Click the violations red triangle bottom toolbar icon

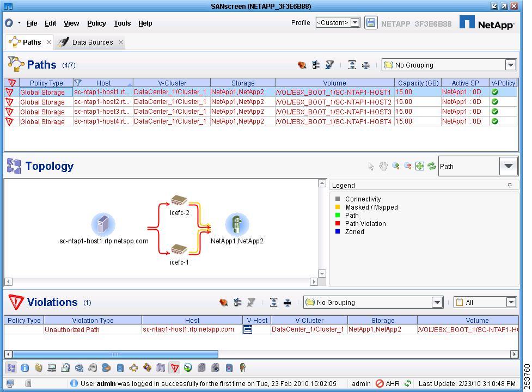pos(174,367)
